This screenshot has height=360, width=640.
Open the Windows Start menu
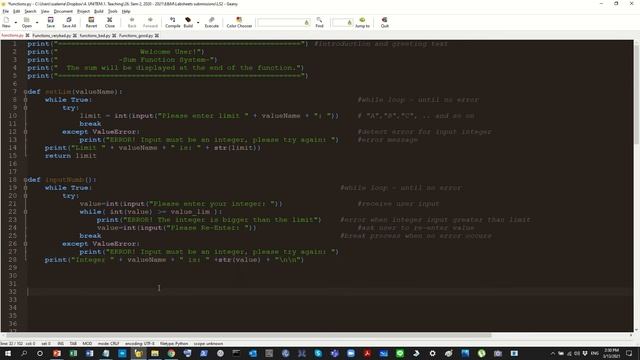pyautogui.click(x=7, y=353)
